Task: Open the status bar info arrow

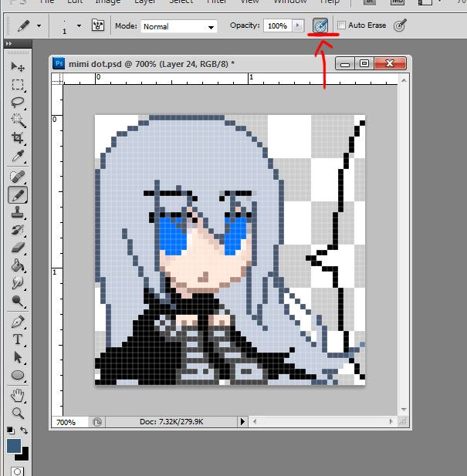Action: 242,422
